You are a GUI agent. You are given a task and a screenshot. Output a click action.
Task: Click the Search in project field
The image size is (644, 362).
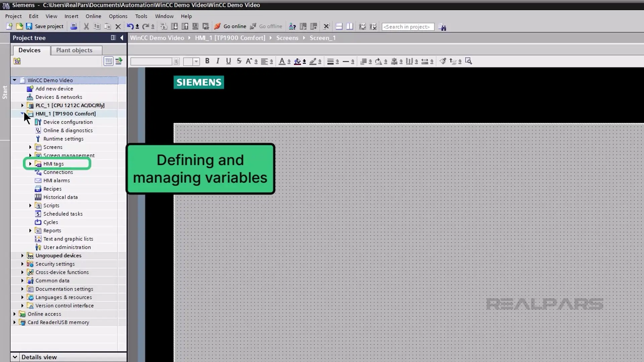408,27
